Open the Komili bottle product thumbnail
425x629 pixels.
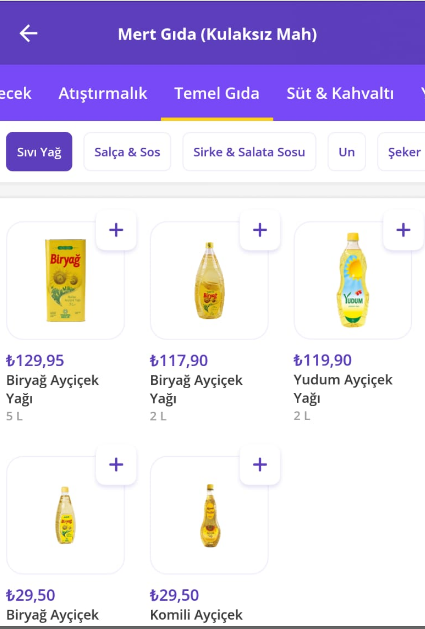click(209, 515)
